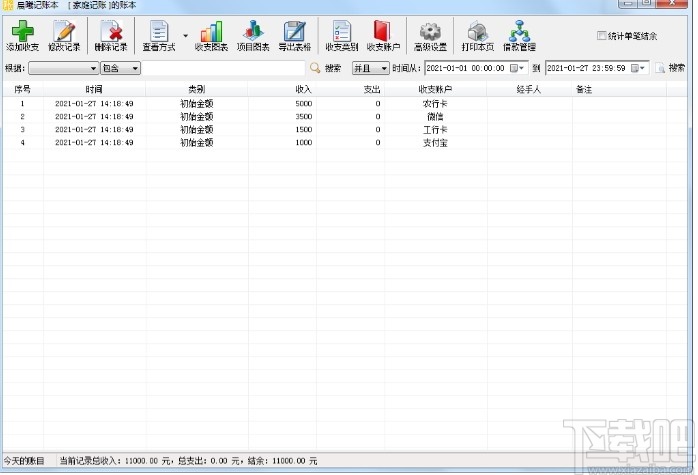This screenshot has width=698, height=475.
Task: Click the 搜索 button with magnifier
Action: click(x=326, y=68)
